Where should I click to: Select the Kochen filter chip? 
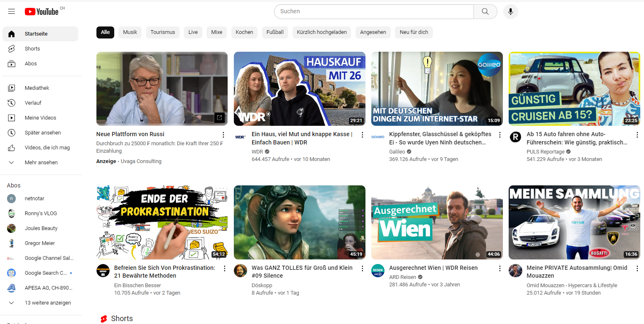click(x=244, y=32)
